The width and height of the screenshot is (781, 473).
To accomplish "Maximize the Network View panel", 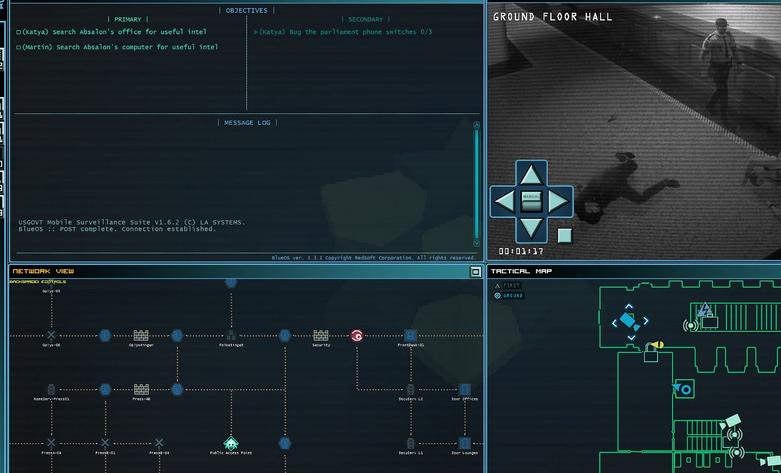I will [x=475, y=271].
